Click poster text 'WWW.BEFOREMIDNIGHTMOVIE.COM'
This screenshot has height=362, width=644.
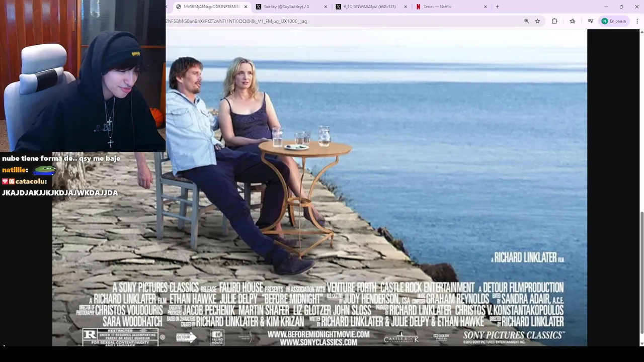coord(318,334)
